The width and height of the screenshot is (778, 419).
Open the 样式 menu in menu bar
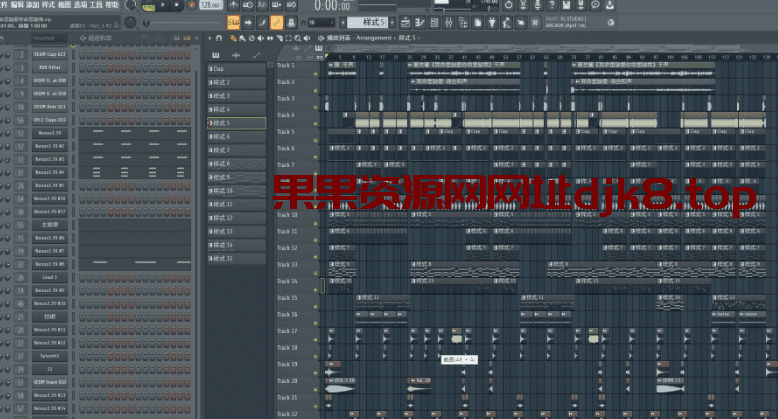48,4
